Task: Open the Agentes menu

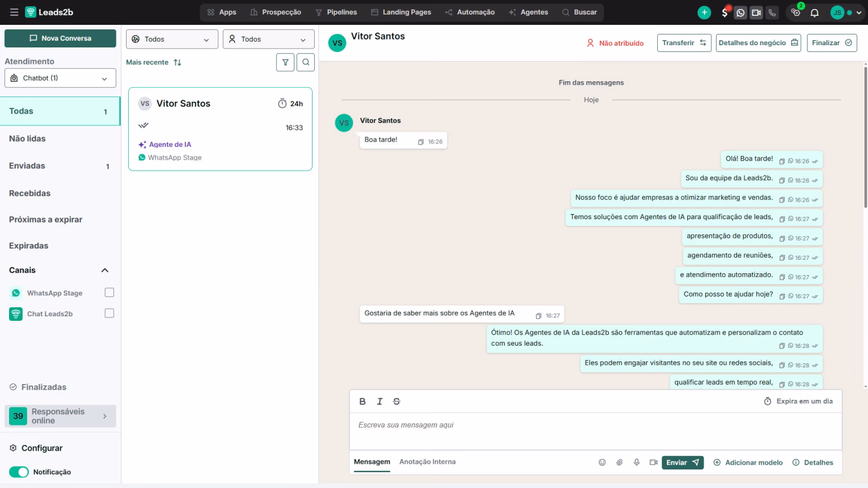Action: click(528, 12)
